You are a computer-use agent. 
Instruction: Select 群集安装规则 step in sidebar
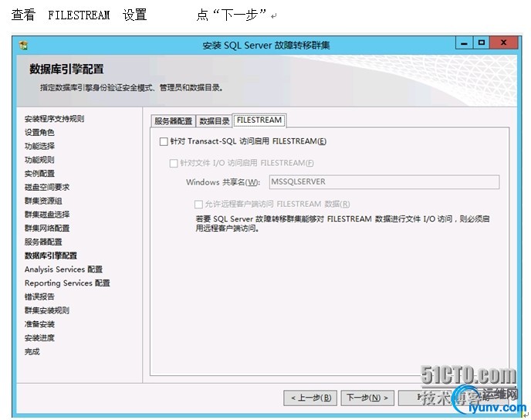tap(47, 310)
